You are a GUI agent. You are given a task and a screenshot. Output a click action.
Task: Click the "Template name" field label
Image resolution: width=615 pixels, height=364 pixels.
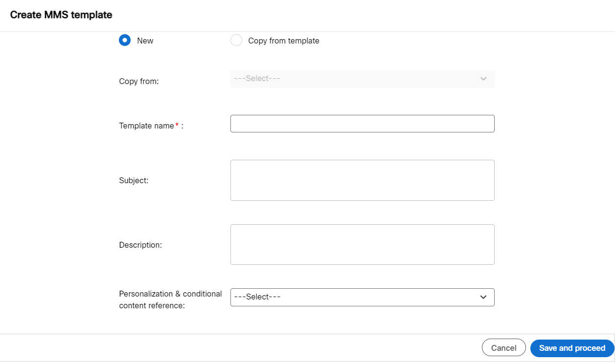coord(146,126)
